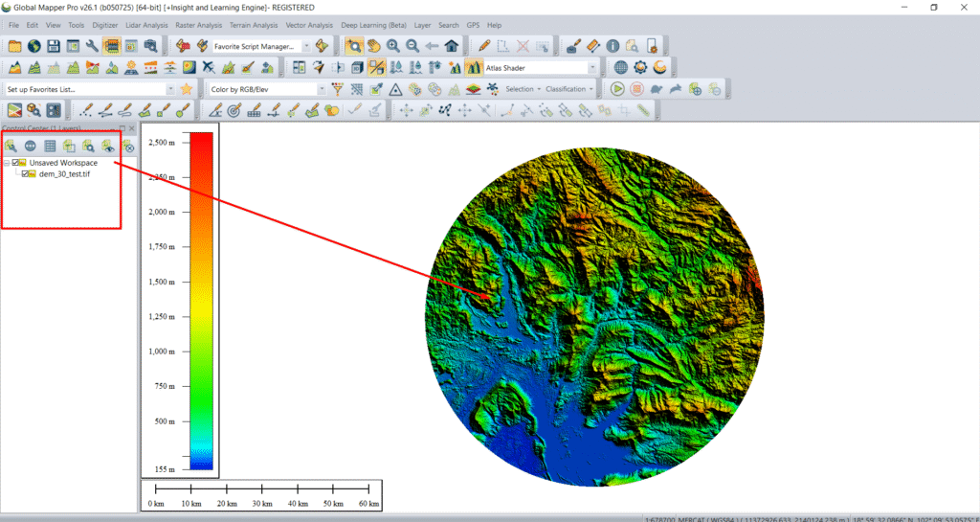Image resolution: width=980 pixels, height=522 pixels.
Task: Click the red stop script button
Action: click(636, 89)
